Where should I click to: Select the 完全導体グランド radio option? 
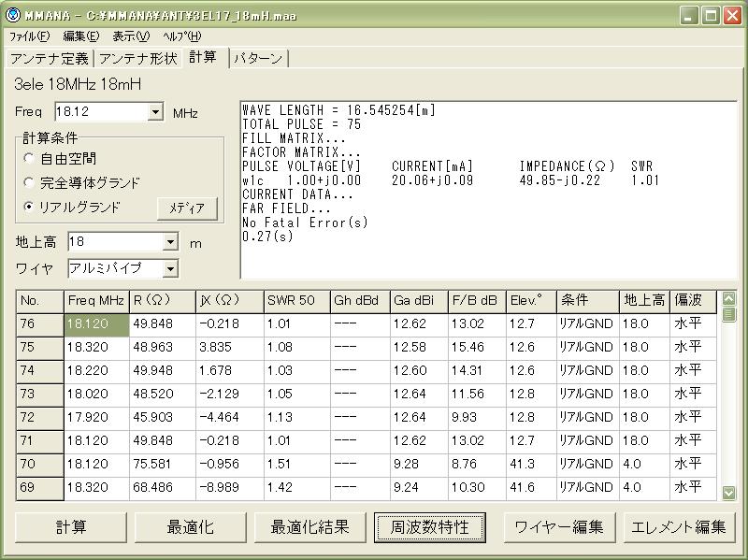point(29,182)
